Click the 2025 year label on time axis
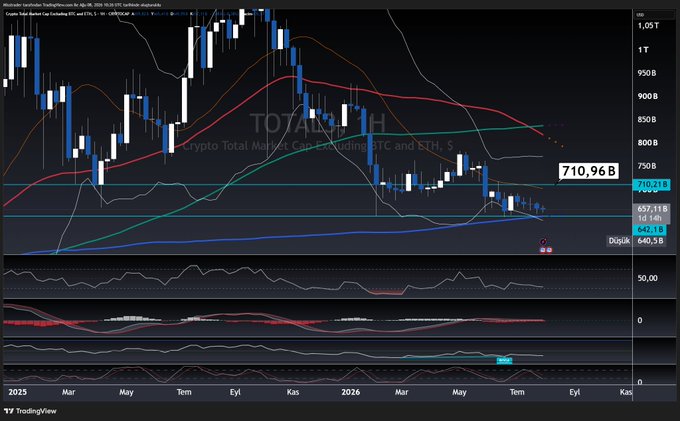 (17, 392)
